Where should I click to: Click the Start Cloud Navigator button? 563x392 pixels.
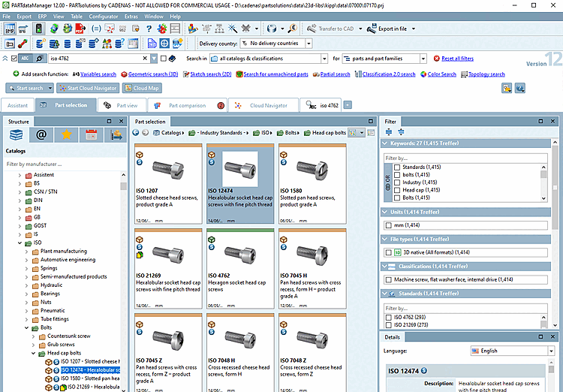click(x=89, y=89)
